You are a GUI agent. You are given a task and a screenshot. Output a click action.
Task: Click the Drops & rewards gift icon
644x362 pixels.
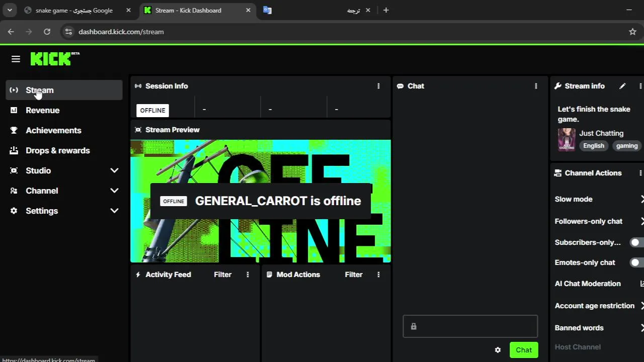(x=14, y=150)
